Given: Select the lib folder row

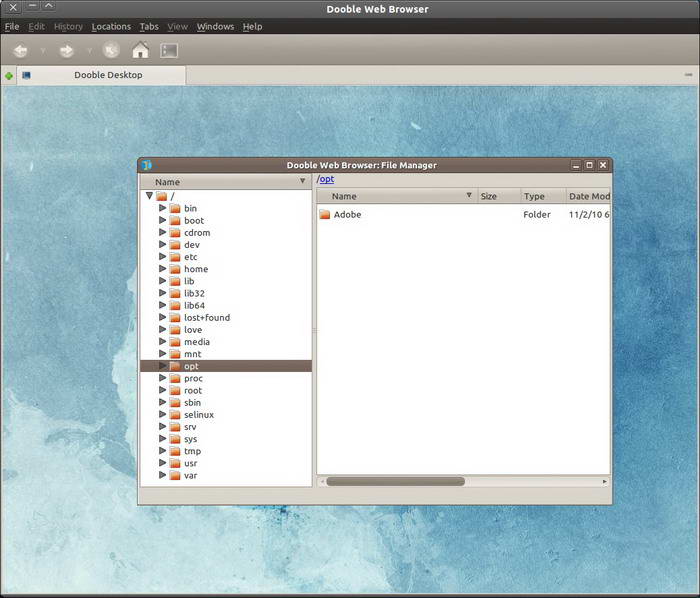Looking at the screenshot, I should click(226, 281).
